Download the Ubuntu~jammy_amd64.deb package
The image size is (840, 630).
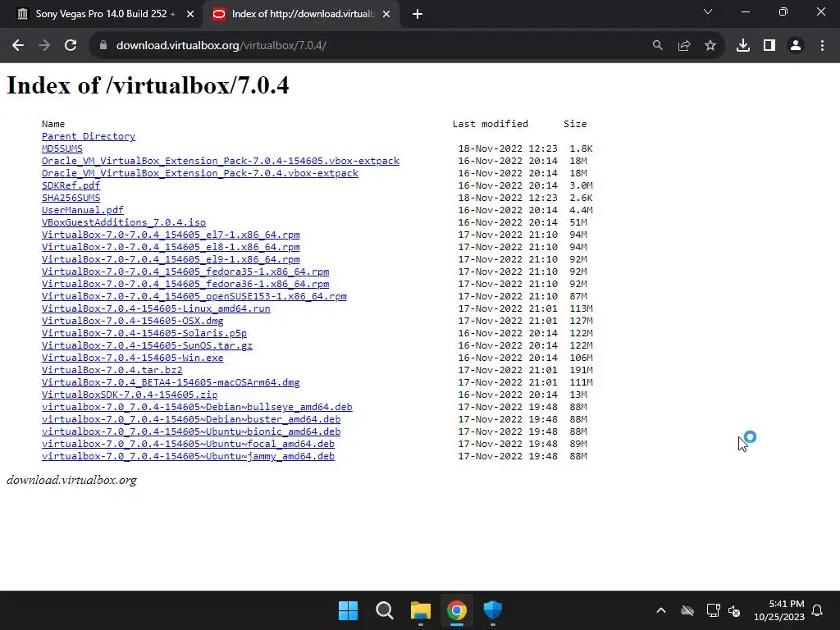188,456
